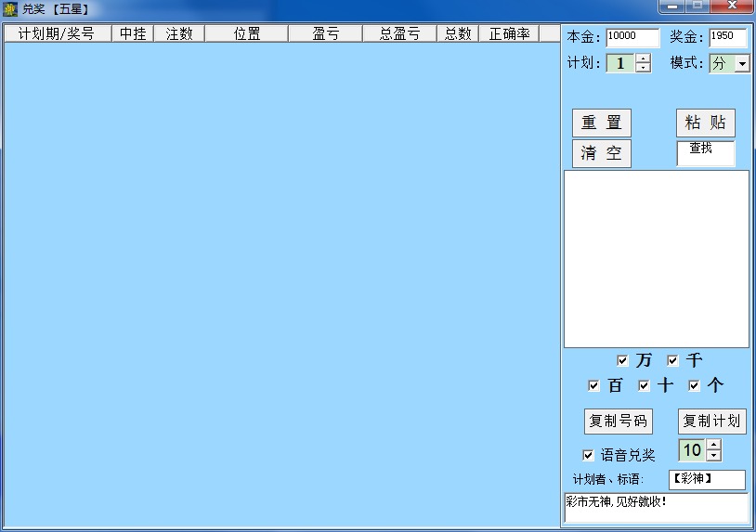Toggle the 千 position checkbox
The image size is (756, 532).
point(672,360)
